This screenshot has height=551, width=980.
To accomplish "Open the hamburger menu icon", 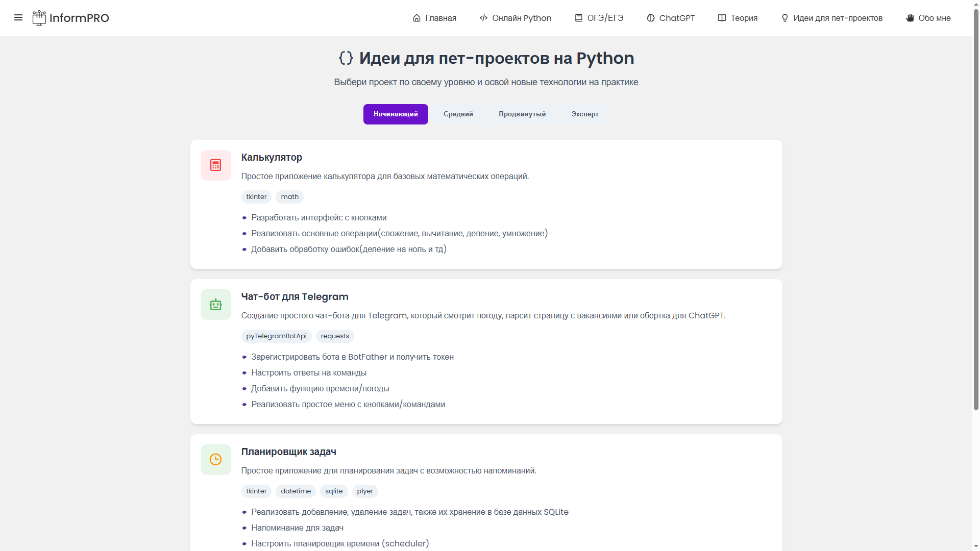I will (18, 18).
